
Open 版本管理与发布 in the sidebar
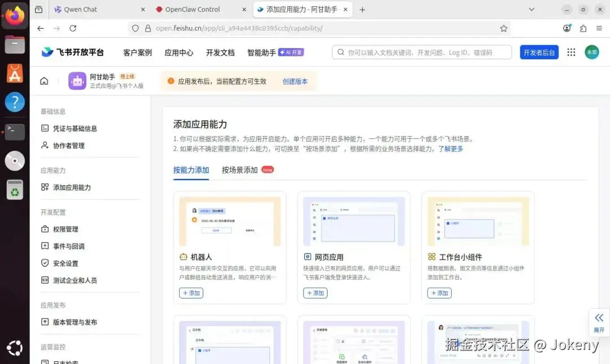(x=75, y=322)
